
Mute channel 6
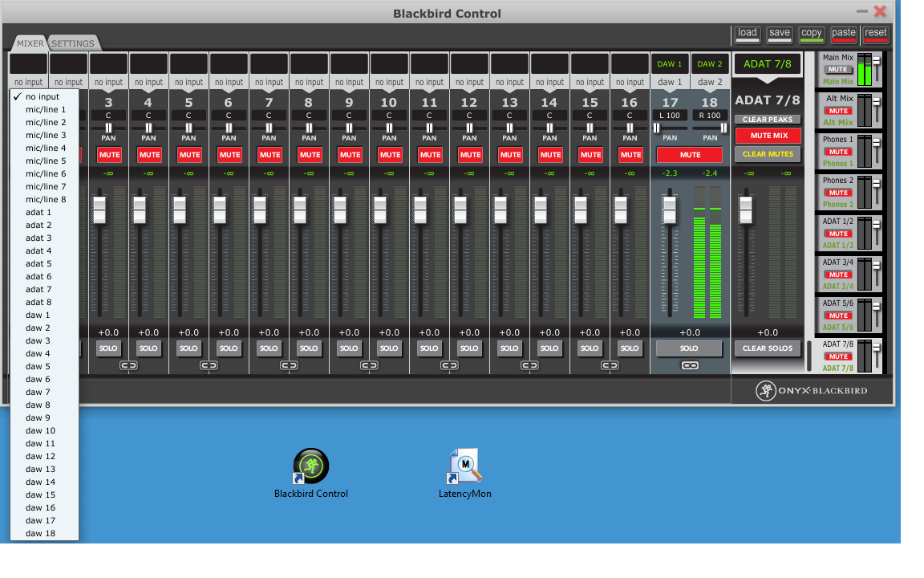229,154
